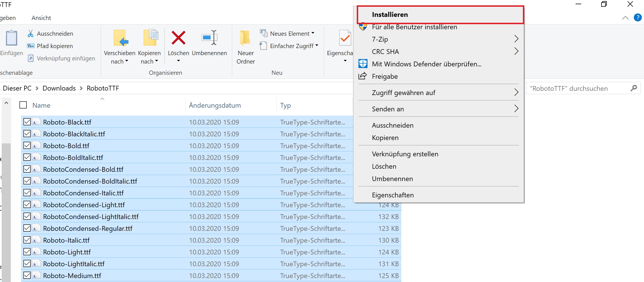Uncheck the Roboto-LightItalic.ttf checkbox

[x=27, y=263]
